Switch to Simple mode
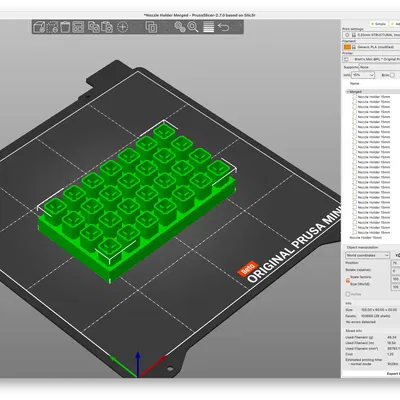 point(379,24)
